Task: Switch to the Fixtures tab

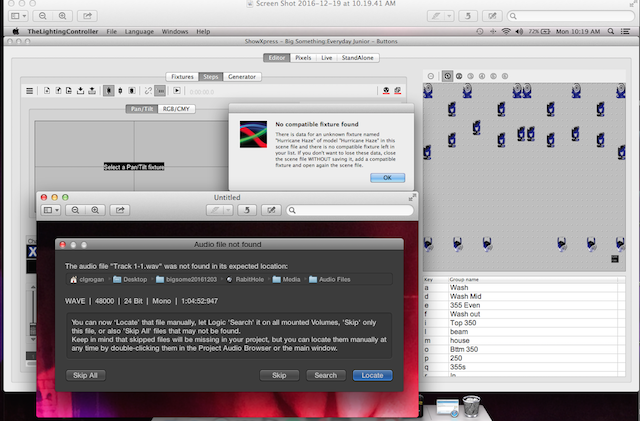Action: click(x=182, y=77)
